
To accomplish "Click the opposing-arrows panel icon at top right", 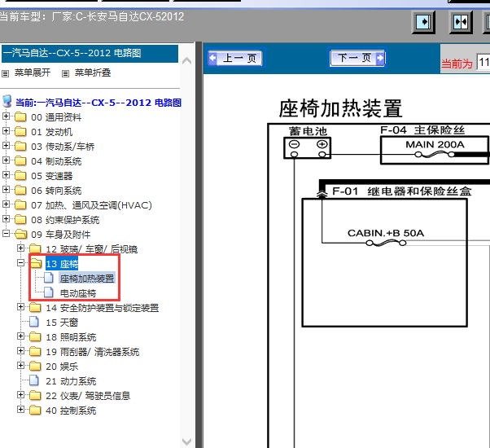I will pos(461,22).
